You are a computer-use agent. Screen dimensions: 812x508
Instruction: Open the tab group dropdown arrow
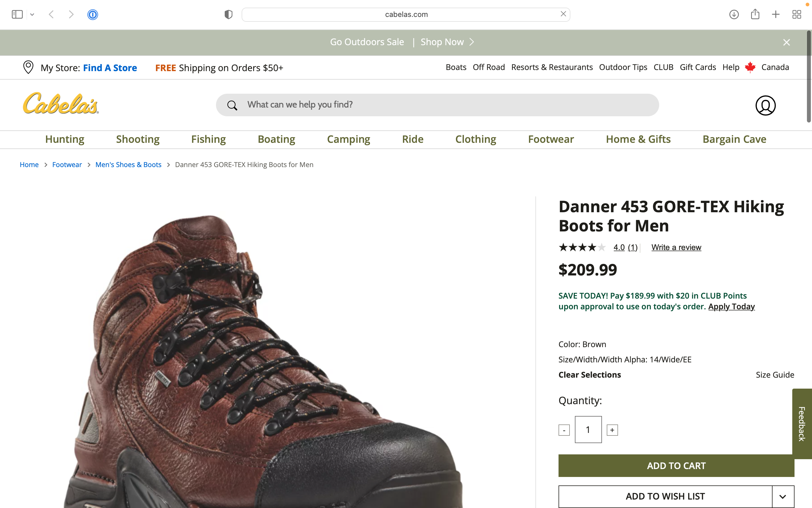pos(32,14)
